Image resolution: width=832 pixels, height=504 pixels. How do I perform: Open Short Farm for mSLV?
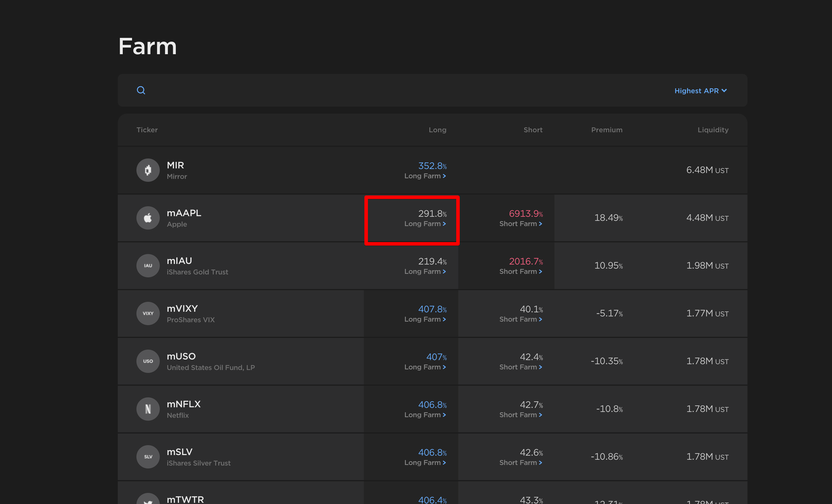520,463
